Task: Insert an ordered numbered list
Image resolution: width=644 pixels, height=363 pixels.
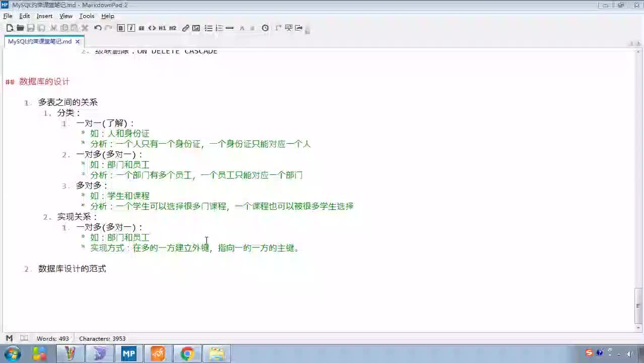Action: pyautogui.click(x=219, y=28)
